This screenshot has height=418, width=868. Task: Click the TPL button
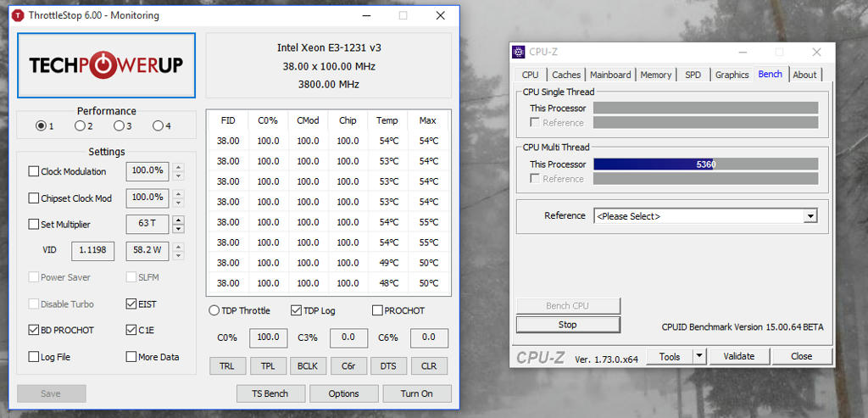coord(268,366)
